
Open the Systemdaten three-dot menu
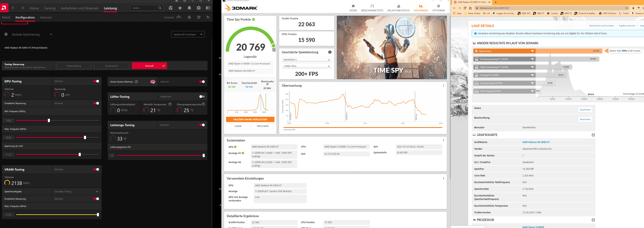click(x=443, y=140)
